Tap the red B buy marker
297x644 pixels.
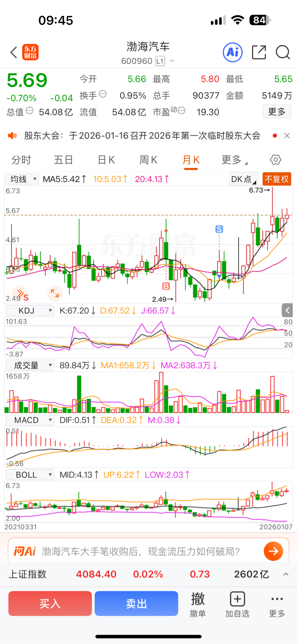(166, 286)
